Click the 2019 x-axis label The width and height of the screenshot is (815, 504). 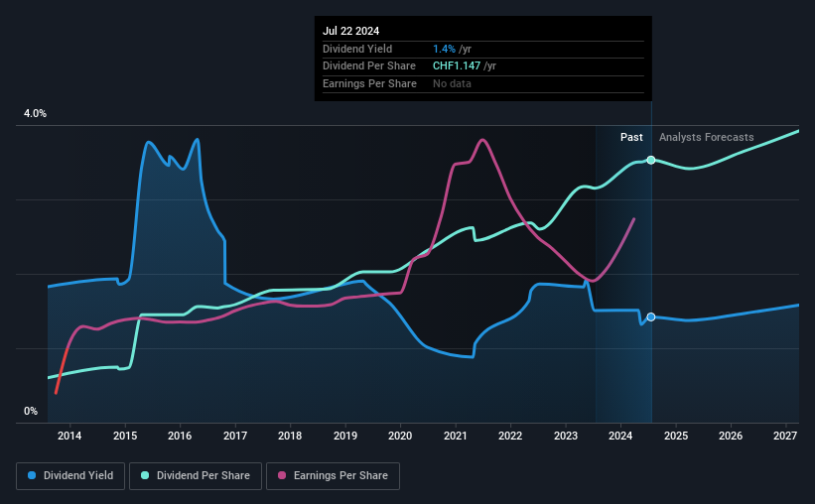pyautogui.click(x=345, y=436)
